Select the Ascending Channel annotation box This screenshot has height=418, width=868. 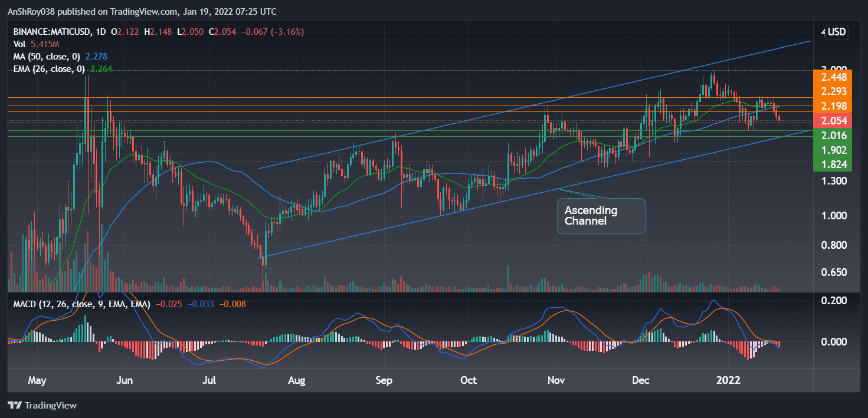pos(601,216)
